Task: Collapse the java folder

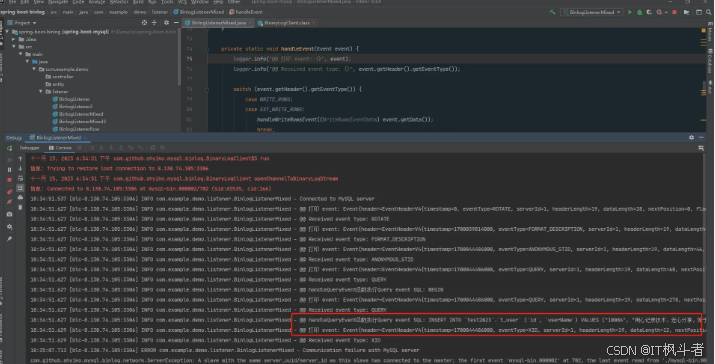Action: 27,62
